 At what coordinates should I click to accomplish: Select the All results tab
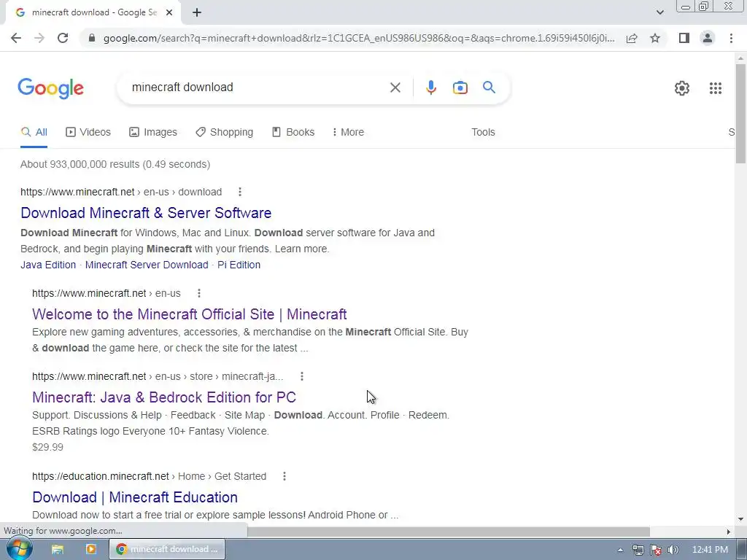pos(34,133)
